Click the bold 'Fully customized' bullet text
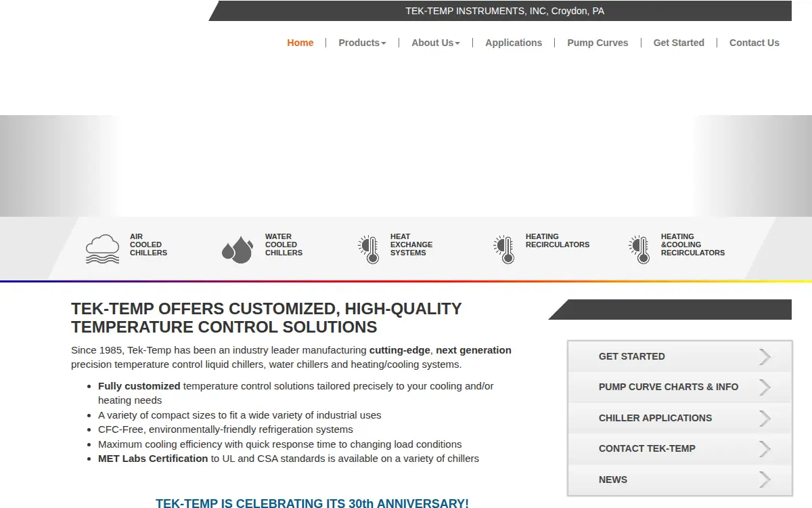 (139, 386)
